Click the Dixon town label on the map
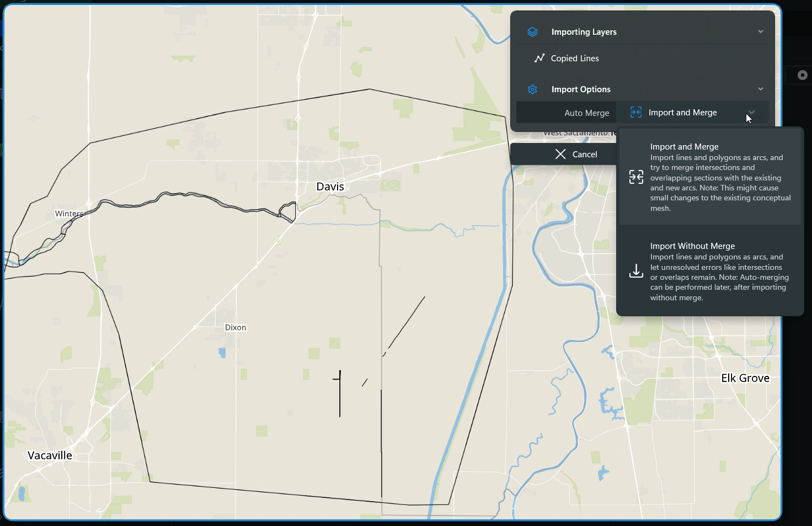The width and height of the screenshot is (812, 526). [236, 327]
